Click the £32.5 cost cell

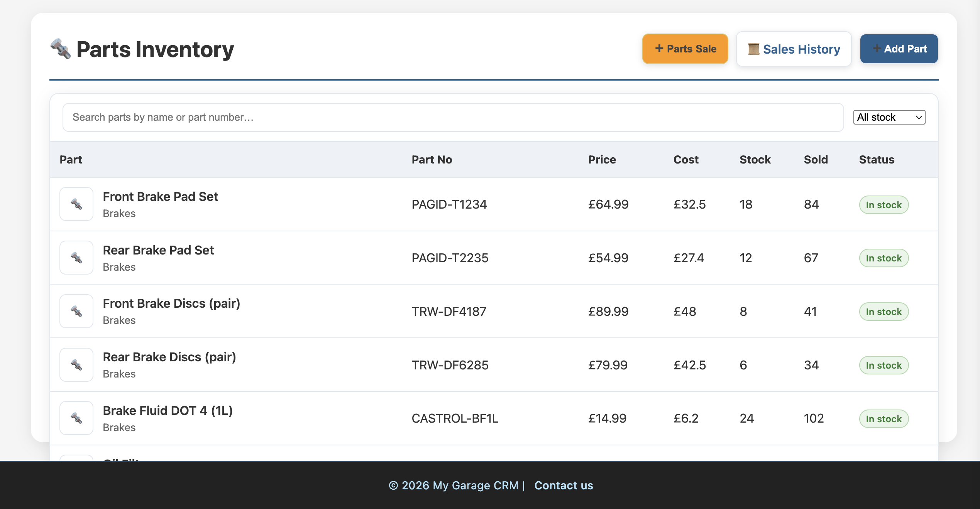click(x=689, y=204)
